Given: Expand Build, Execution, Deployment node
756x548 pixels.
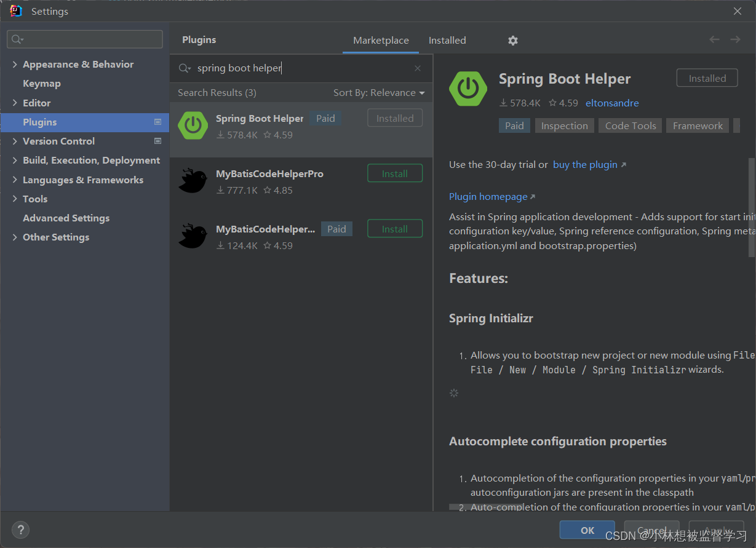Looking at the screenshot, I should pos(15,160).
